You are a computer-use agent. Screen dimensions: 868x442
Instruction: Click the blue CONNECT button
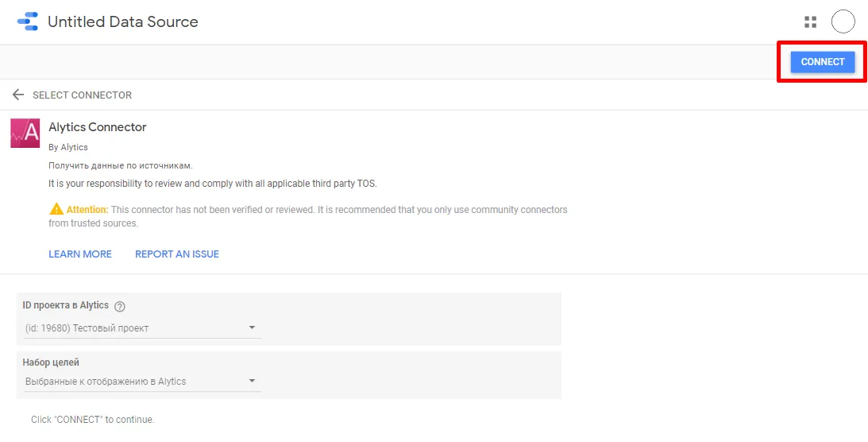click(823, 62)
